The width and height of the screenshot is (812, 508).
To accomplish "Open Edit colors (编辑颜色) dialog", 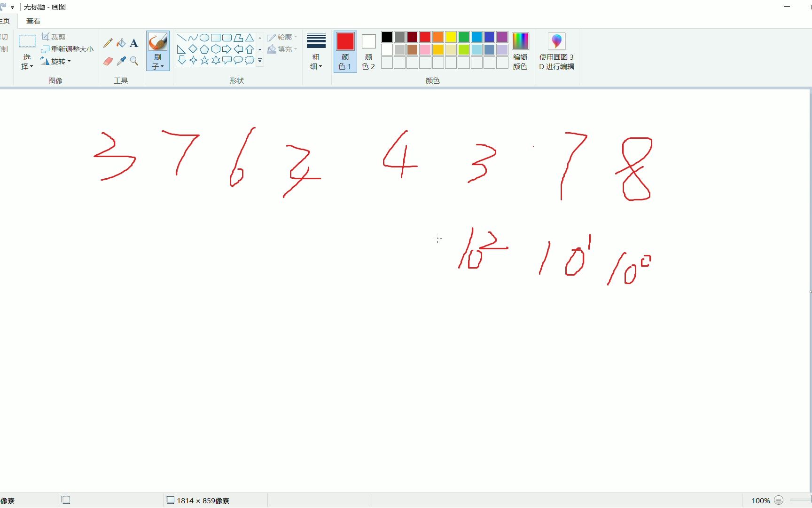I will pos(520,51).
